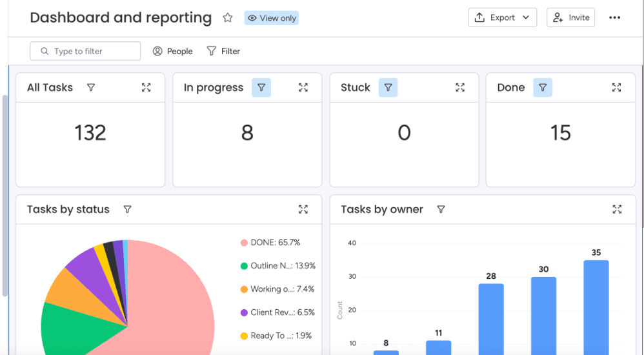
Task: Click the Tasks by owner widget title
Action: (x=382, y=210)
